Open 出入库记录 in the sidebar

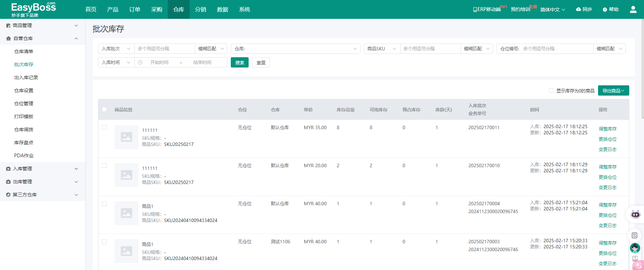pos(26,77)
